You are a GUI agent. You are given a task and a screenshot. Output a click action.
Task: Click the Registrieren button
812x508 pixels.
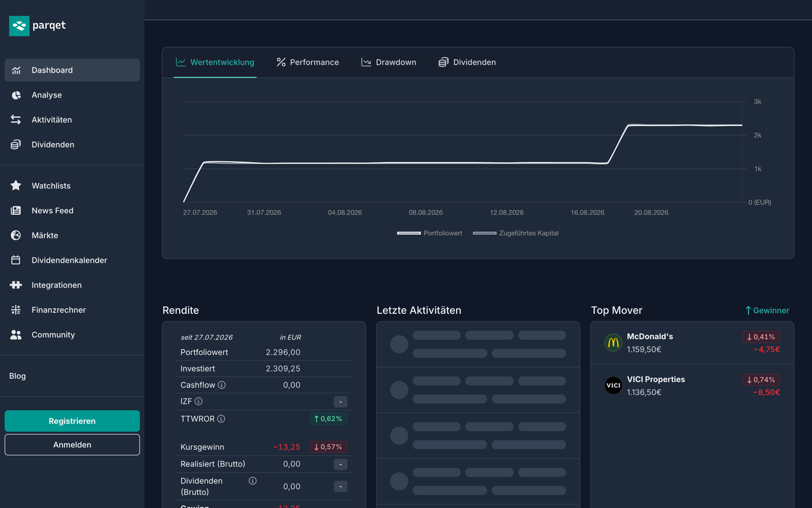[72, 421]
